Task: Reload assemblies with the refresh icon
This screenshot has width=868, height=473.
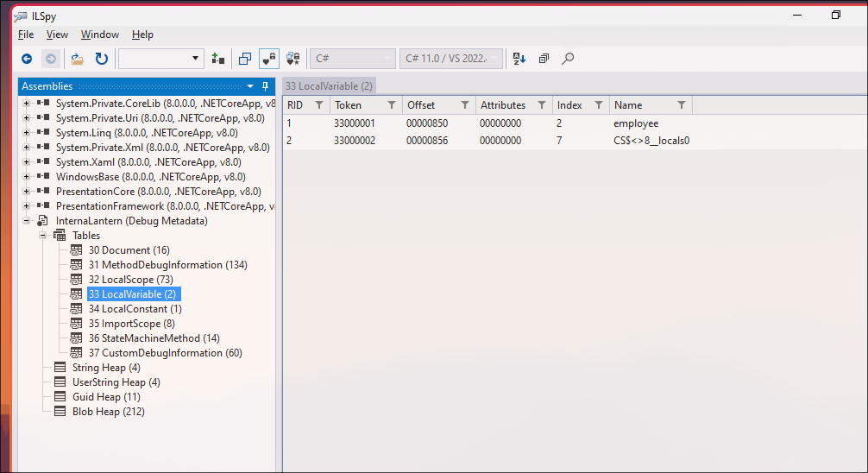Action: (101, 59)
